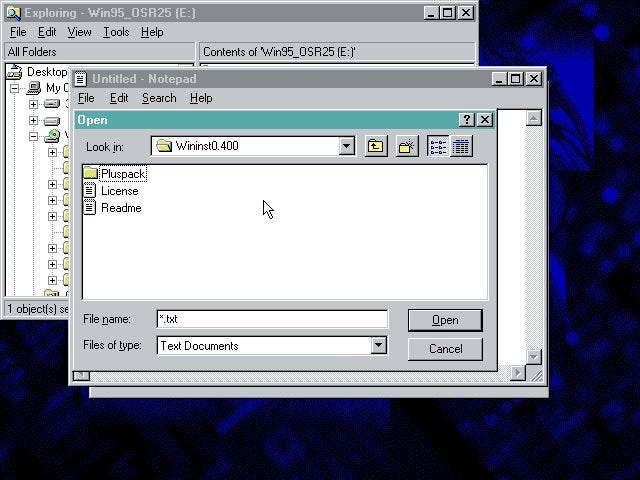Select the Readme text file

click(x=113, y=208)
